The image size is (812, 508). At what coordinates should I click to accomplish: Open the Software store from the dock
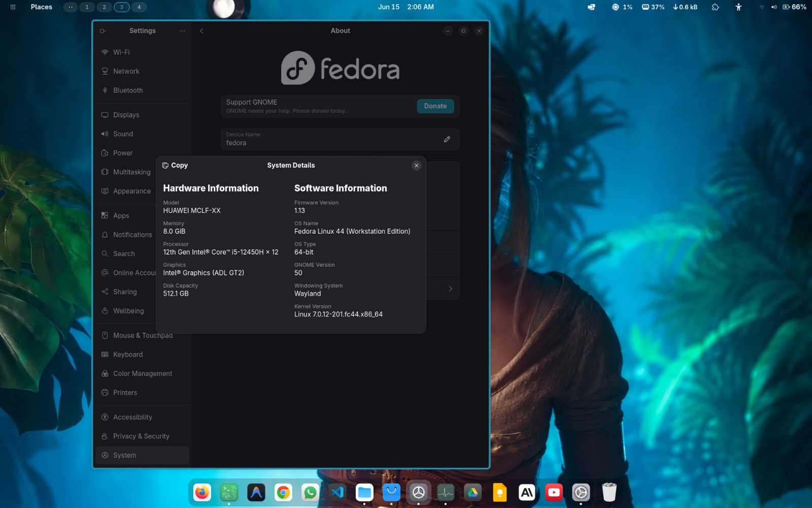(391, 492)
